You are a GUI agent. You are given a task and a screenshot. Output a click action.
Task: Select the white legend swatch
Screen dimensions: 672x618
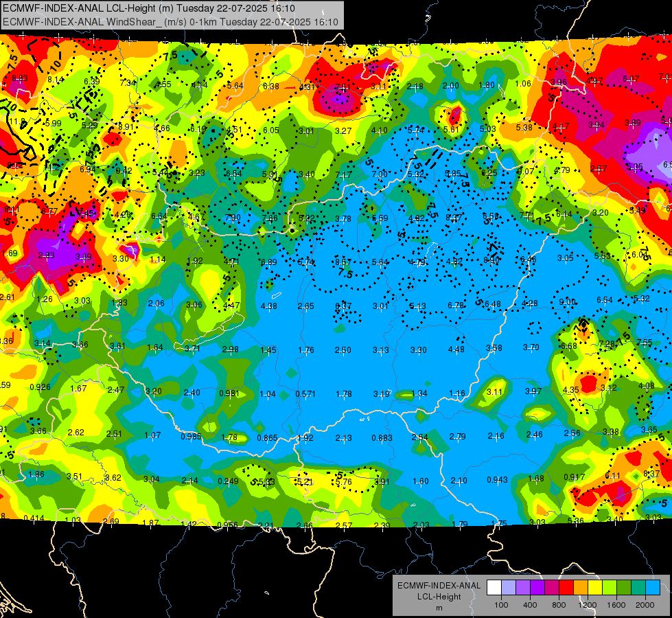point(494,587)
